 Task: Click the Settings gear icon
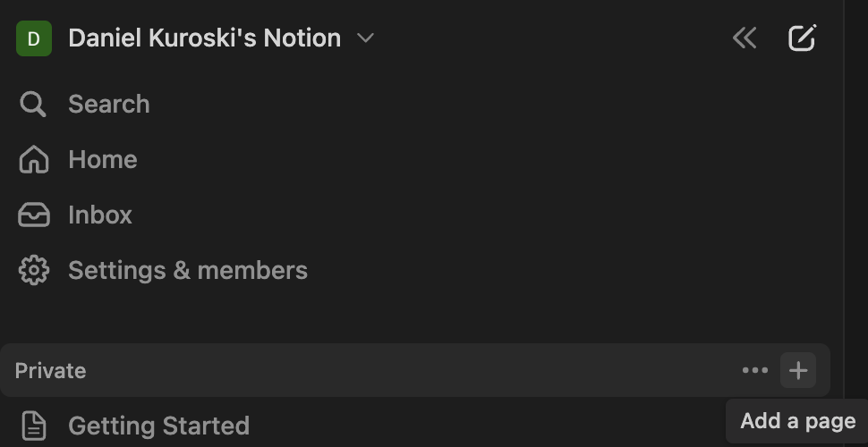[33, 271]
